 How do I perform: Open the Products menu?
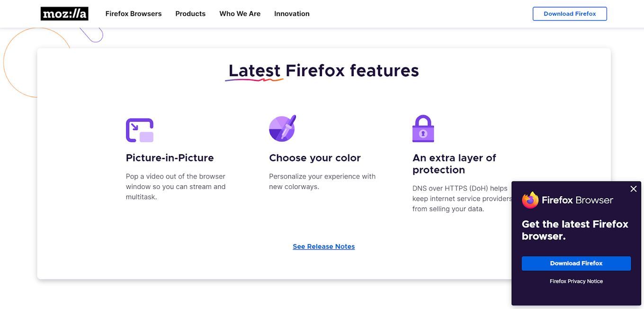coord(190,14)
